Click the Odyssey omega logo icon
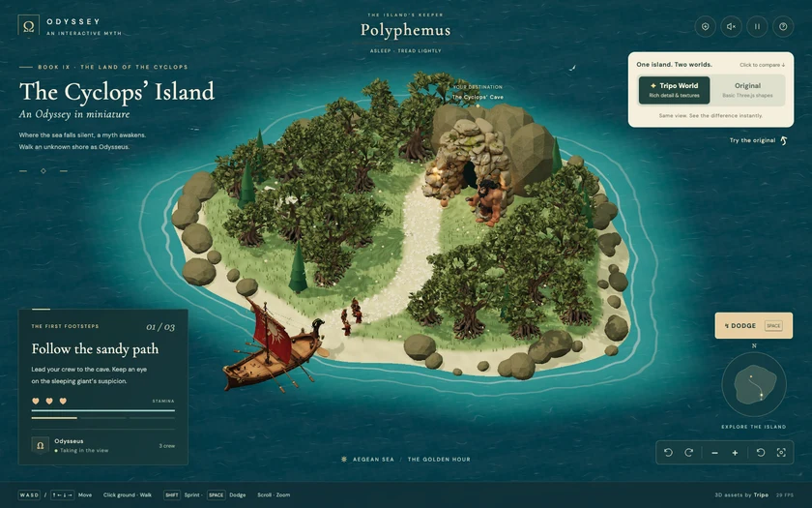Image resolution: width=812 pixels, height=508 pixels. [28, 25]
